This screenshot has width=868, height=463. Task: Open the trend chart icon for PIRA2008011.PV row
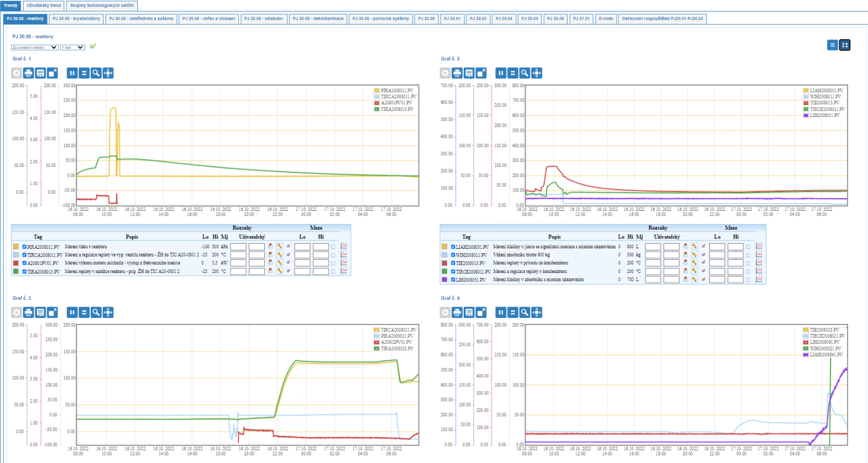click(344, 247)
